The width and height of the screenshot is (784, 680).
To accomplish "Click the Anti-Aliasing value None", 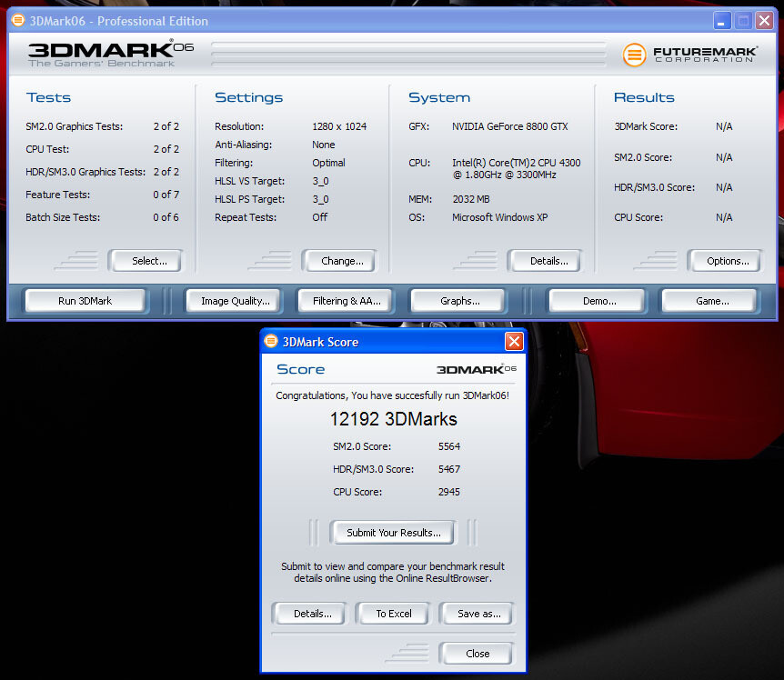I will pos(324,145).
